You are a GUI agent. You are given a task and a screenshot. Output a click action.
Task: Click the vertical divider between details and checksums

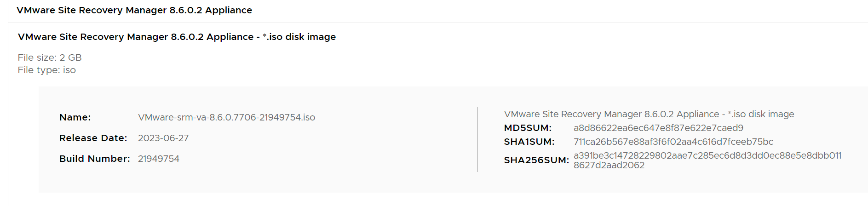[x=477, y=139]
